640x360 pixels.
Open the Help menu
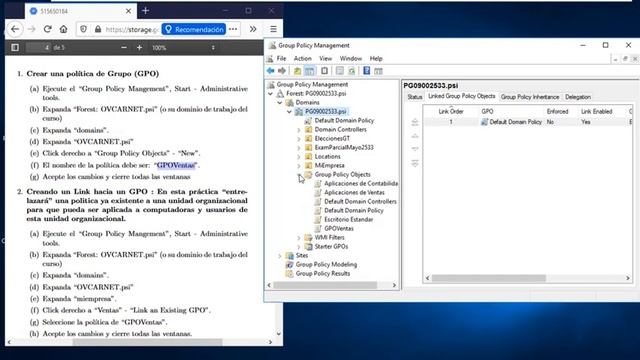click(376, 58)
